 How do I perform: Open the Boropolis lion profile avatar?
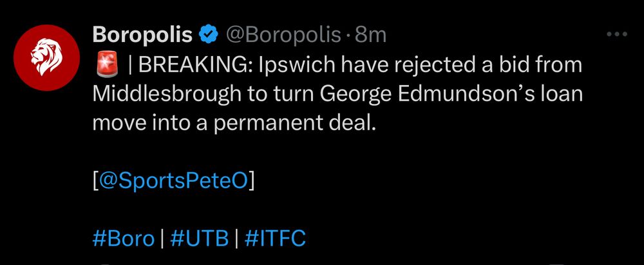[46, 57]
